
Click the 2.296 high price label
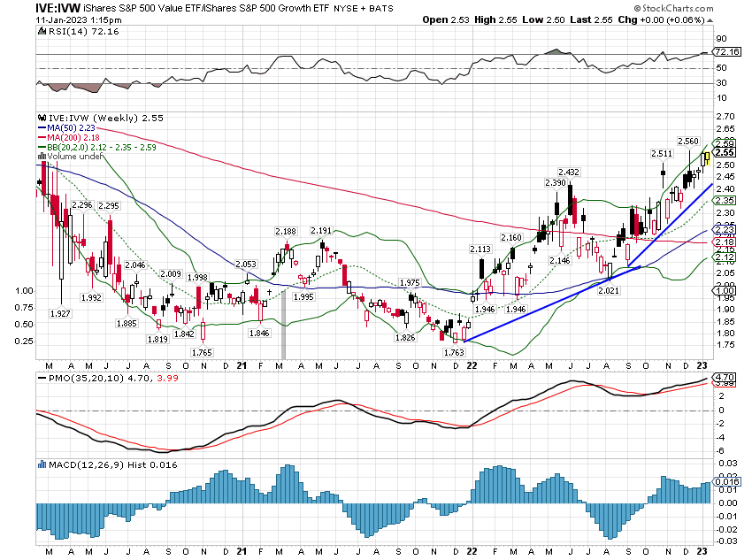click(82, 205)
